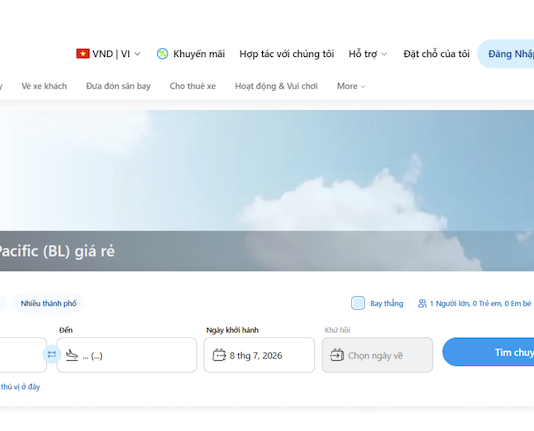Select Hoạt động & Vui chơi tab
Viewport: 534px width, 431px height.
coord(276,86)
